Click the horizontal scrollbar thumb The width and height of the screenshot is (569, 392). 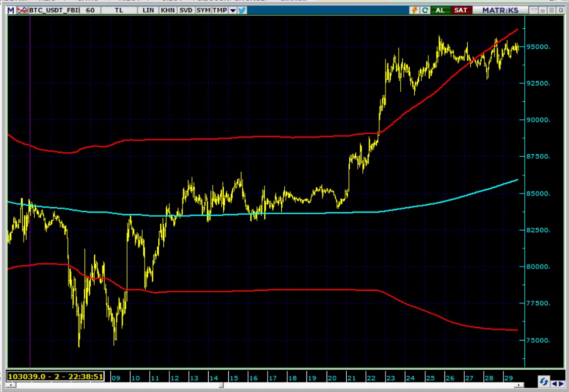(x=221, y=386)
